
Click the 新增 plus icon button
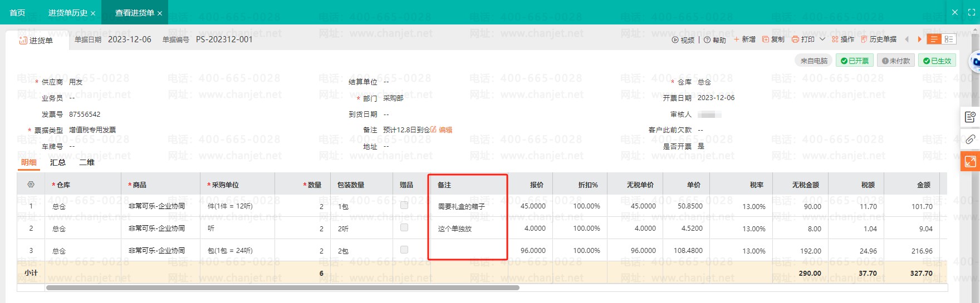pyautogui.click(x=737, y=39)
